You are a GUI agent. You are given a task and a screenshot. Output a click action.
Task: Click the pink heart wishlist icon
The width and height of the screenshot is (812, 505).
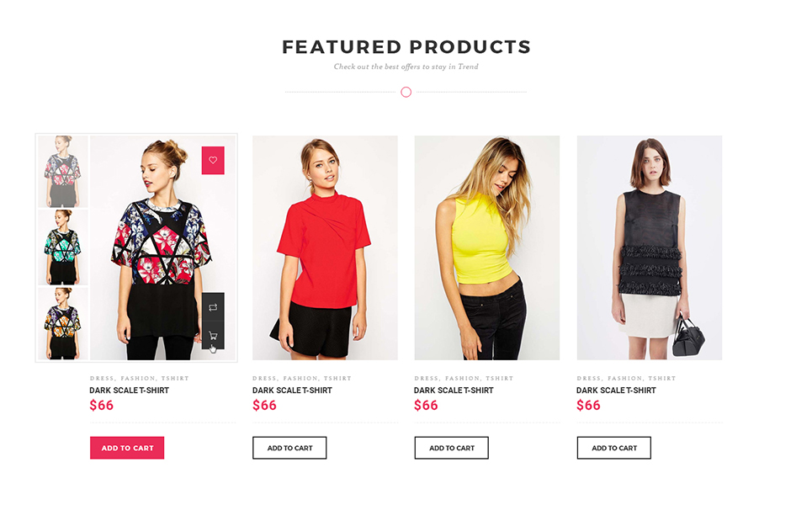point(213,160)
